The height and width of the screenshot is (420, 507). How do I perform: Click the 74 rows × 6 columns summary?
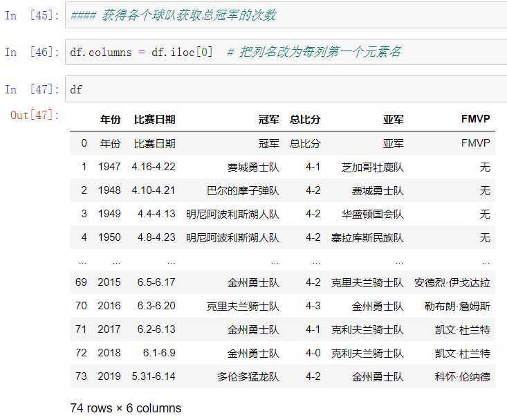(x=126, y=408)
